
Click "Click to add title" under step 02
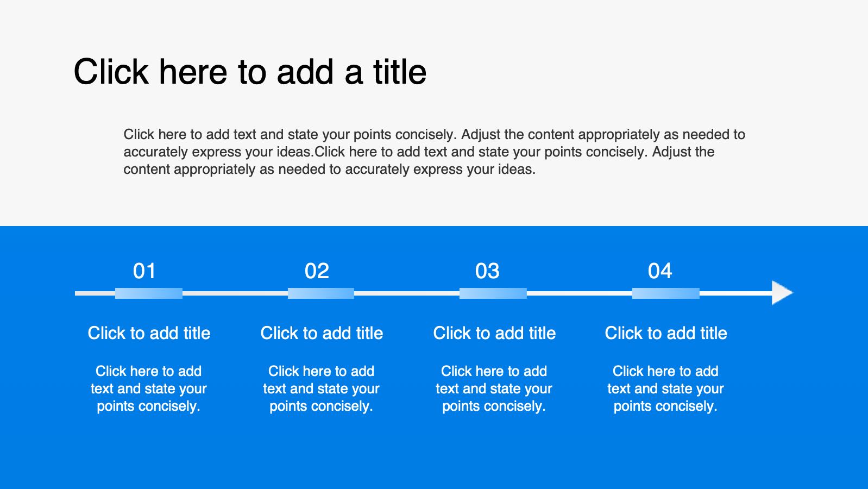(x=322, y=333)
